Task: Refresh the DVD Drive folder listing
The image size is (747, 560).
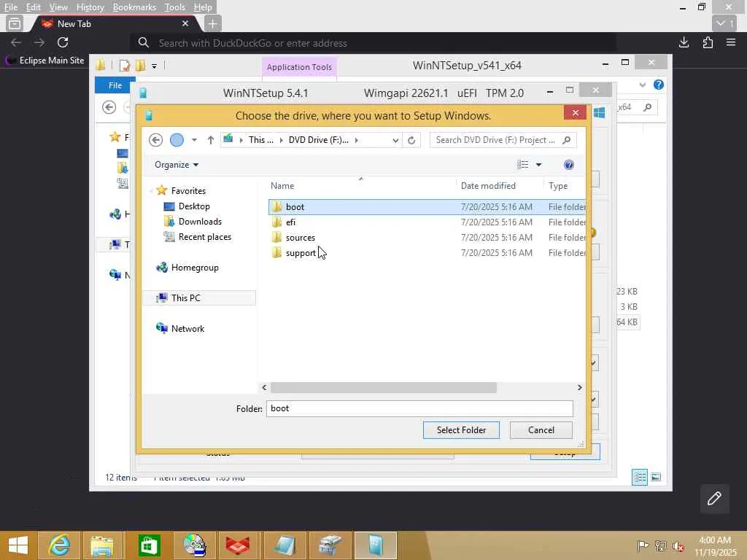Action: [x=411, y=140]
